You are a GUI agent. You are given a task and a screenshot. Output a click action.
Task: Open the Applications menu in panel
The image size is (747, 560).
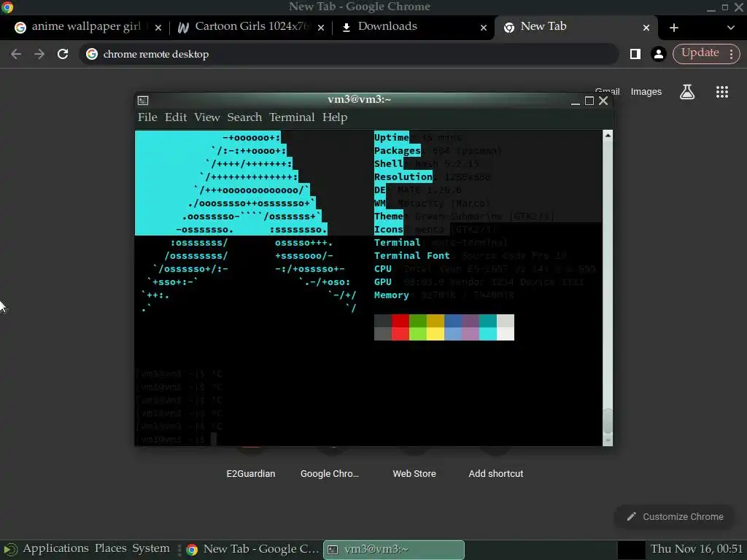click(x=55, y=548)
